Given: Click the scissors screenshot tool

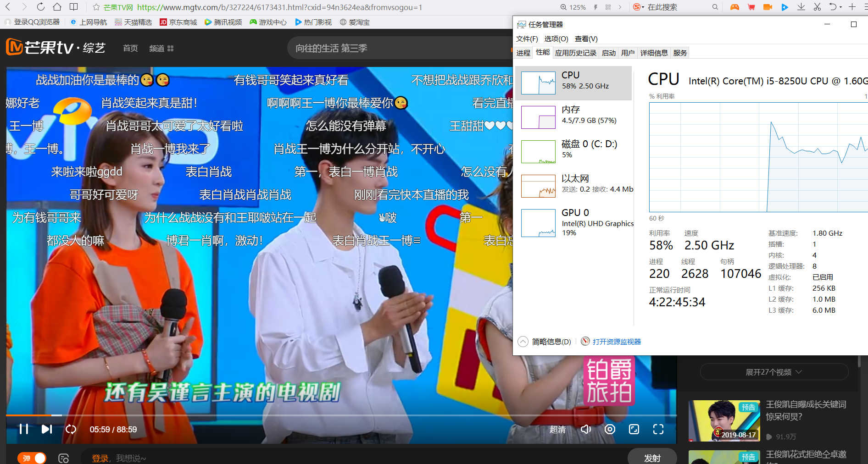Looking at the screenshot, I should click(817, 7).
